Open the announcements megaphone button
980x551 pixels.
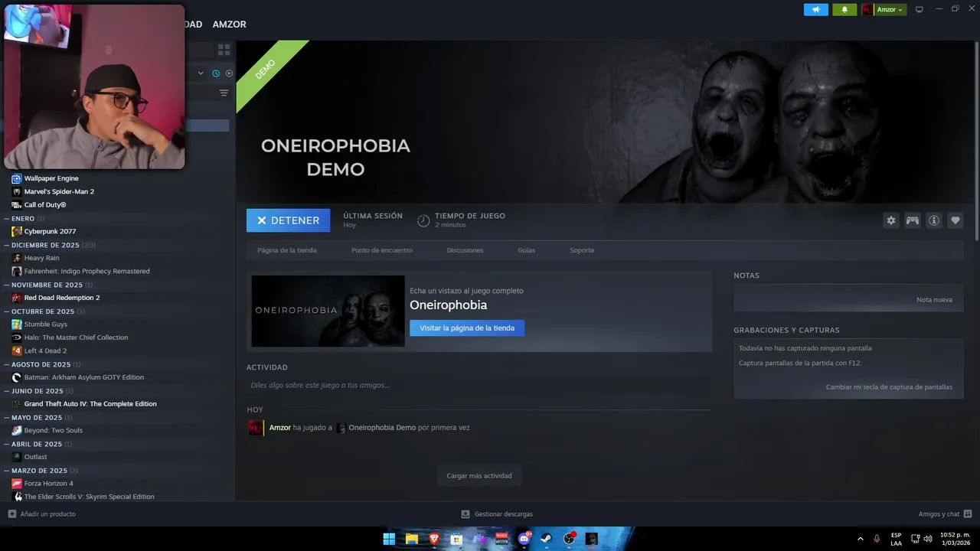click(x=816, y=10)
